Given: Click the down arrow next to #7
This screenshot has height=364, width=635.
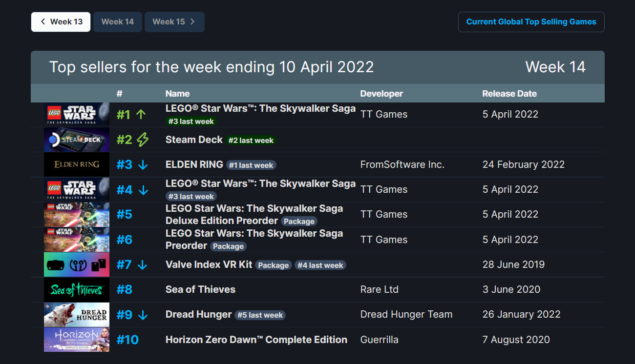Looking at the screenshot, I should coord(143,265).
